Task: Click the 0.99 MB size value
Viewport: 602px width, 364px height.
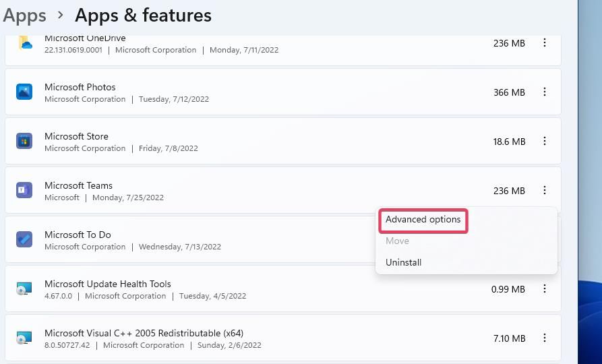Action: click(508, 289)
